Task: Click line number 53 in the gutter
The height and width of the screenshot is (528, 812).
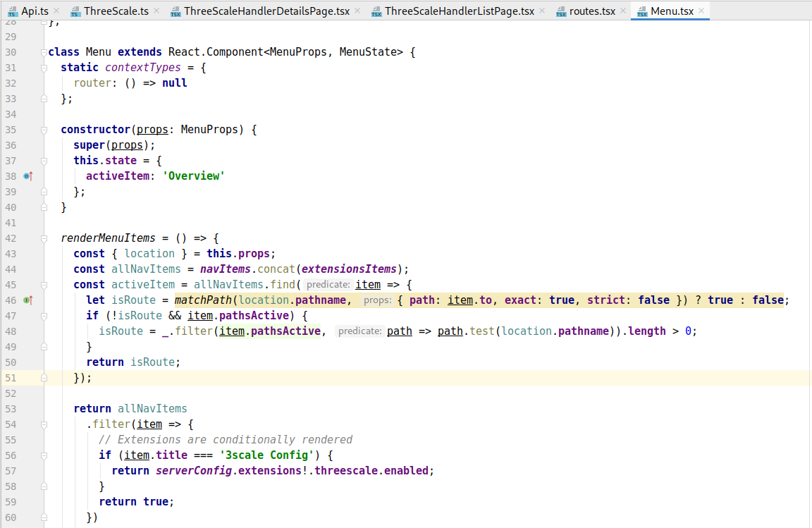Action: [11, 409]
